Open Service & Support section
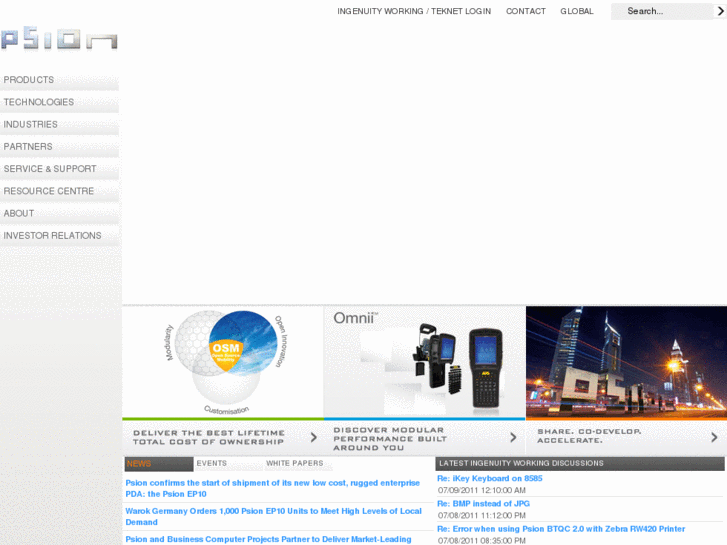The width and height of the screenshot is (727, 545). point(59,169)
